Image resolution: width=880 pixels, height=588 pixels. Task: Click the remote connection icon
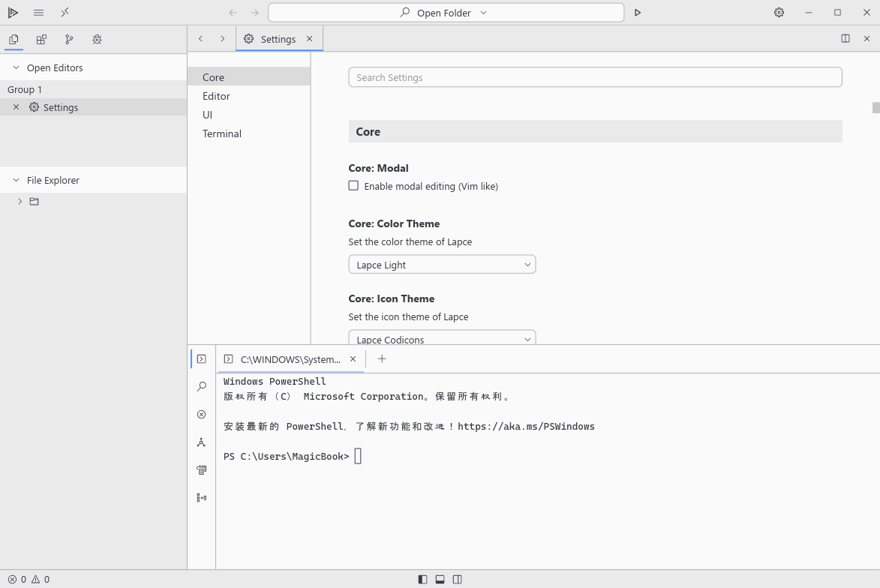65,12
